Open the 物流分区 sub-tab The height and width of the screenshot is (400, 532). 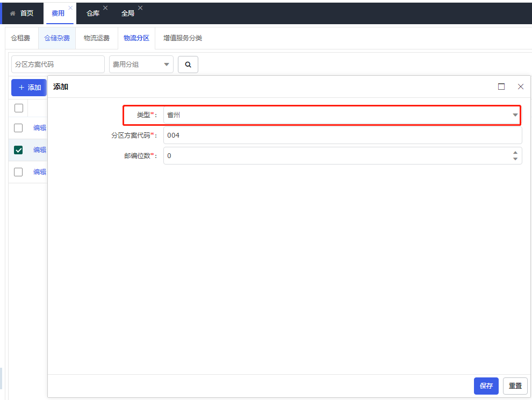coord(136,38)
